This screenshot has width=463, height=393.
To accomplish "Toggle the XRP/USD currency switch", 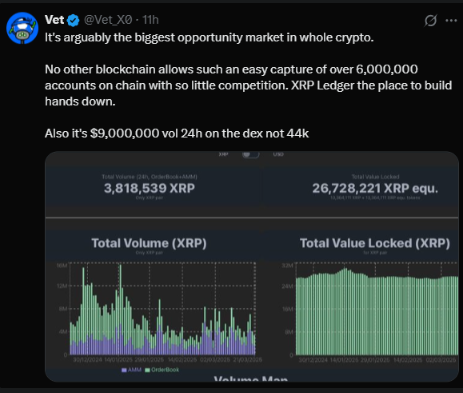I will (x=251, y=154).
